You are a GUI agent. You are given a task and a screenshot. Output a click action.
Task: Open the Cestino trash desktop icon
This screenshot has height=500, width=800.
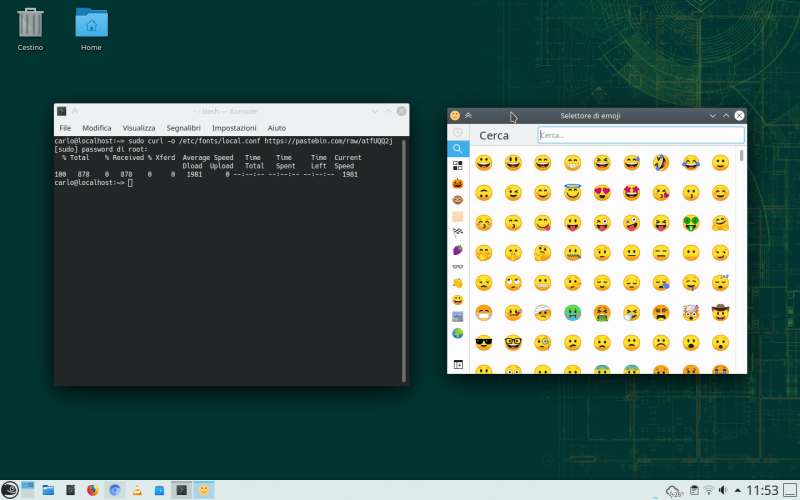(x=31, y=30)
